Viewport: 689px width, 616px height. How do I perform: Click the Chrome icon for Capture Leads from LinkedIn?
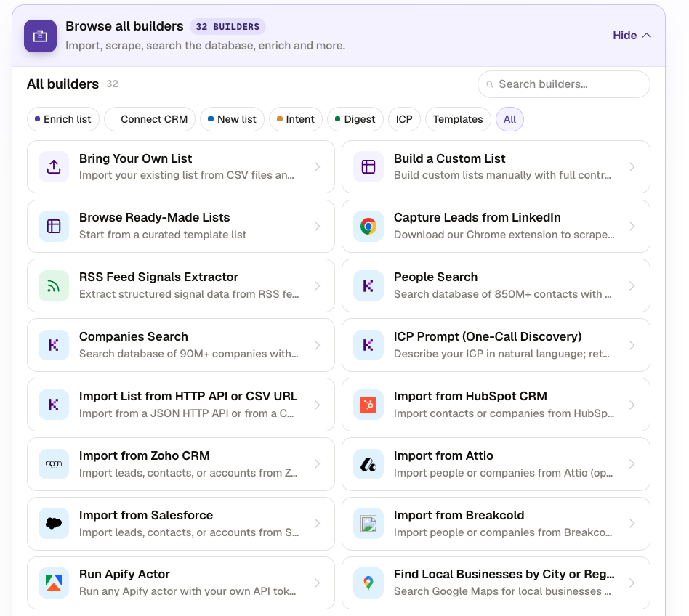point(368,227)
